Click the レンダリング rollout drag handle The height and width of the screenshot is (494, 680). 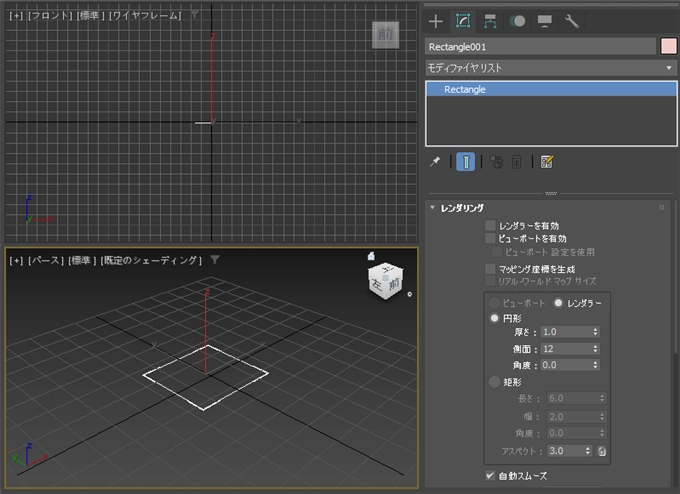[661, 207]
